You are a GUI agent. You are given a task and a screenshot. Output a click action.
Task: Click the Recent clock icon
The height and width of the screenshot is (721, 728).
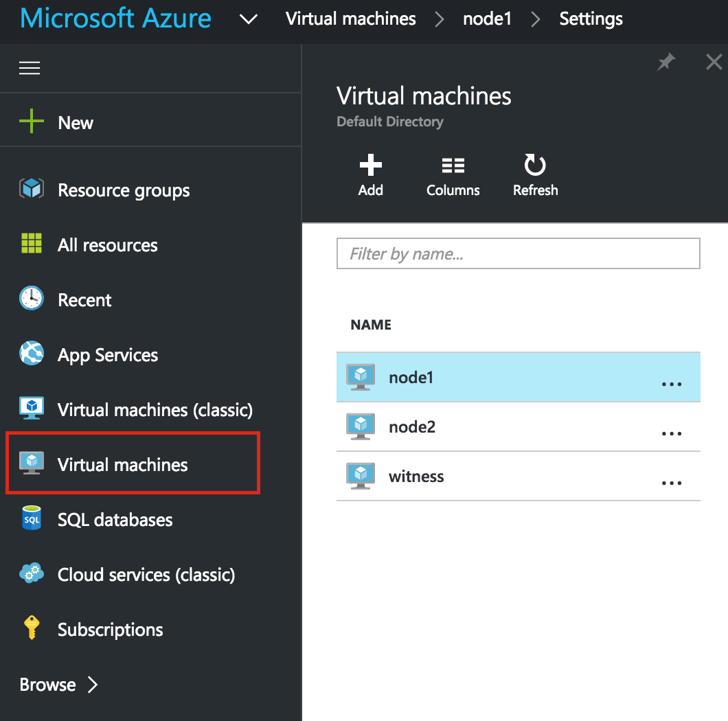pyautogui.click(x=32, y=298)
